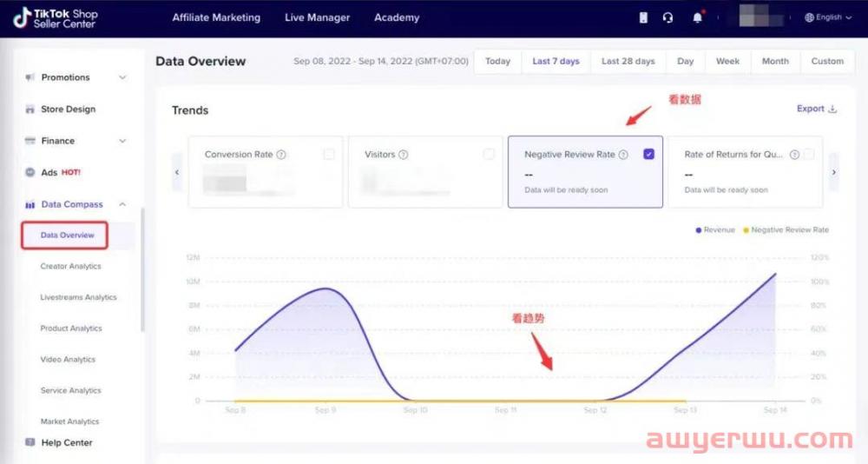The width and height of the screenshot is (868, 464).
Task: Show next metric cards with right arrow
Action: 833,172
